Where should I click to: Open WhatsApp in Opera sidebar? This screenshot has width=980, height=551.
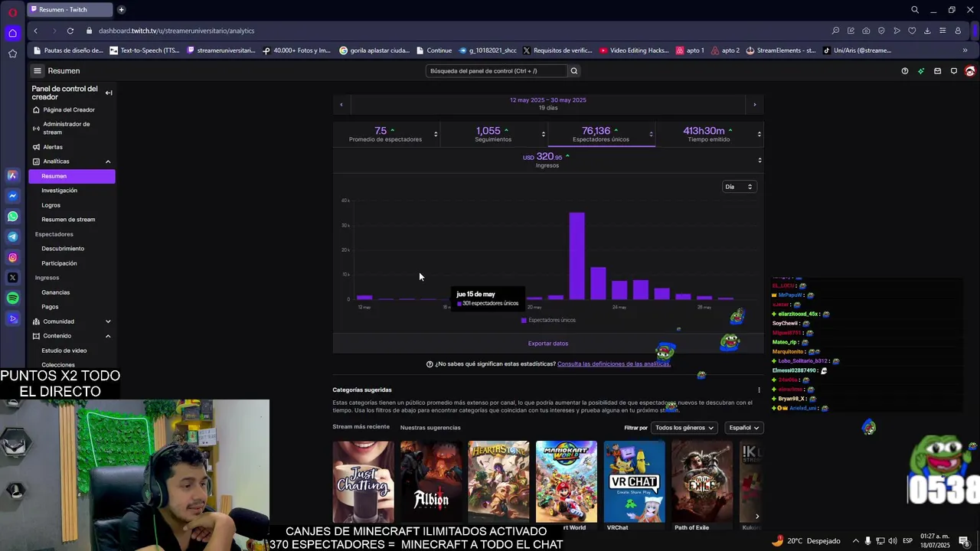pos(12,217)
